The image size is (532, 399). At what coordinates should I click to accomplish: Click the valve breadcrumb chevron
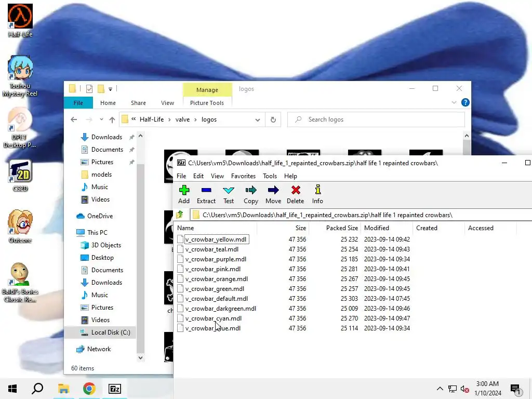(195, 119)
